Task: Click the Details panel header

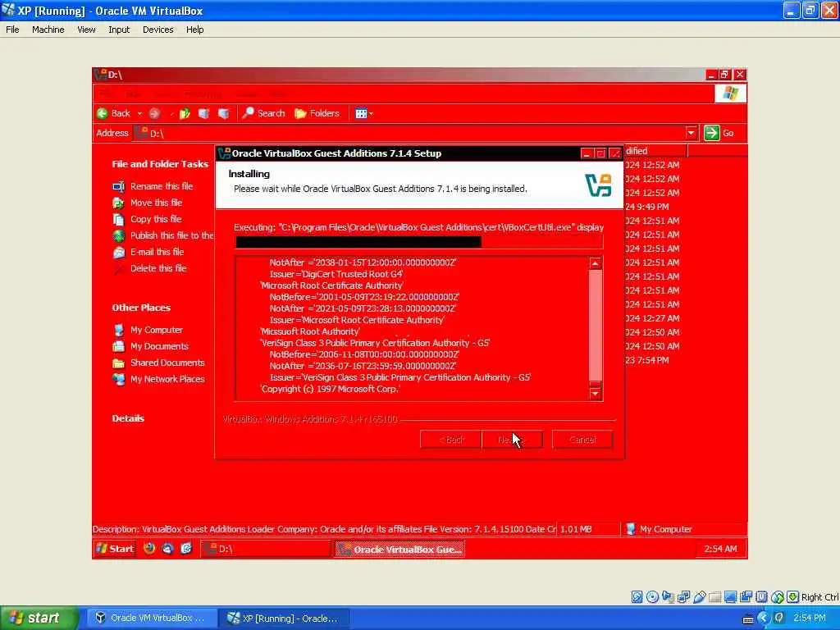Action: [128, 418]
